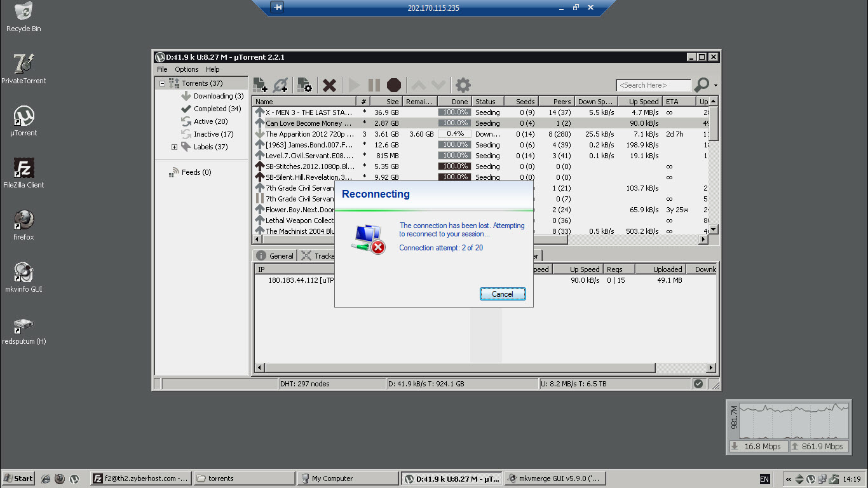
Task: Click the DHT: 297 nodes status entry
Action: 332,384
